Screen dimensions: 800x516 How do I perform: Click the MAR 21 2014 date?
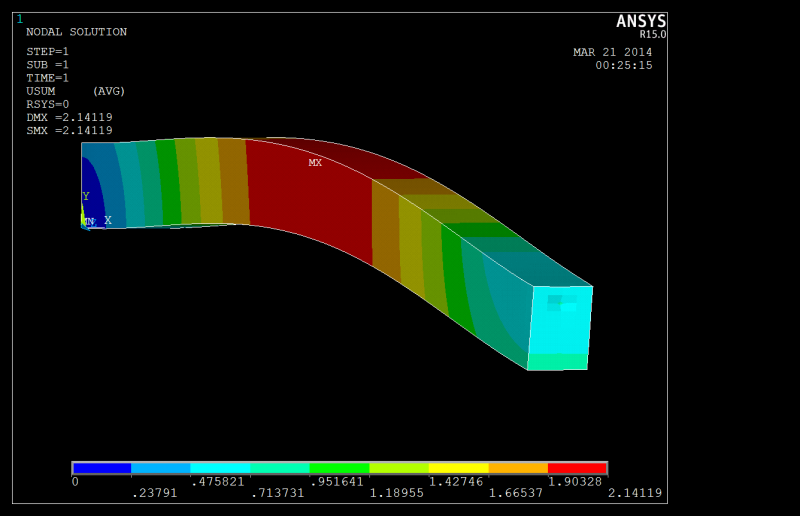[x=613, y=53]
